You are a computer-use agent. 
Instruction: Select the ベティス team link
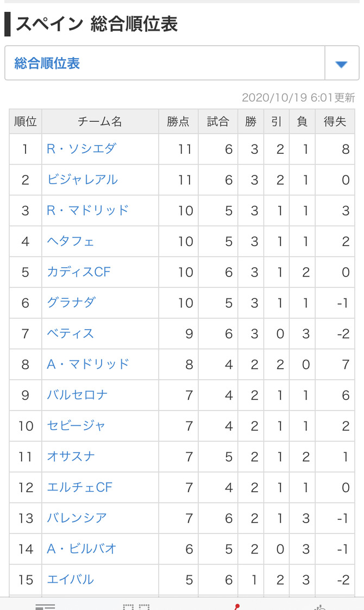tap(71, 333)
